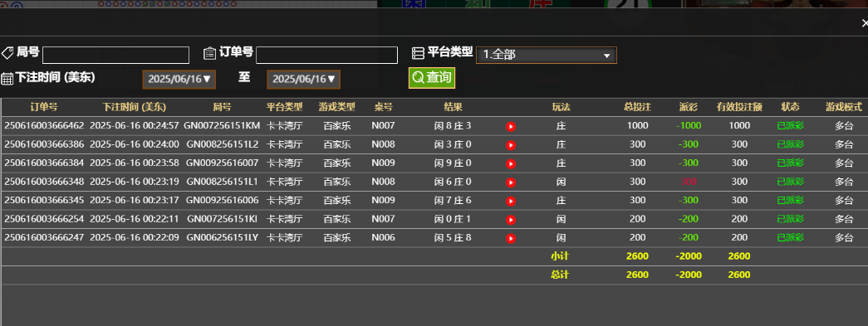Click the green 查询 search button
The width and height of the screenshot is (868, 326).
[432, 78]
